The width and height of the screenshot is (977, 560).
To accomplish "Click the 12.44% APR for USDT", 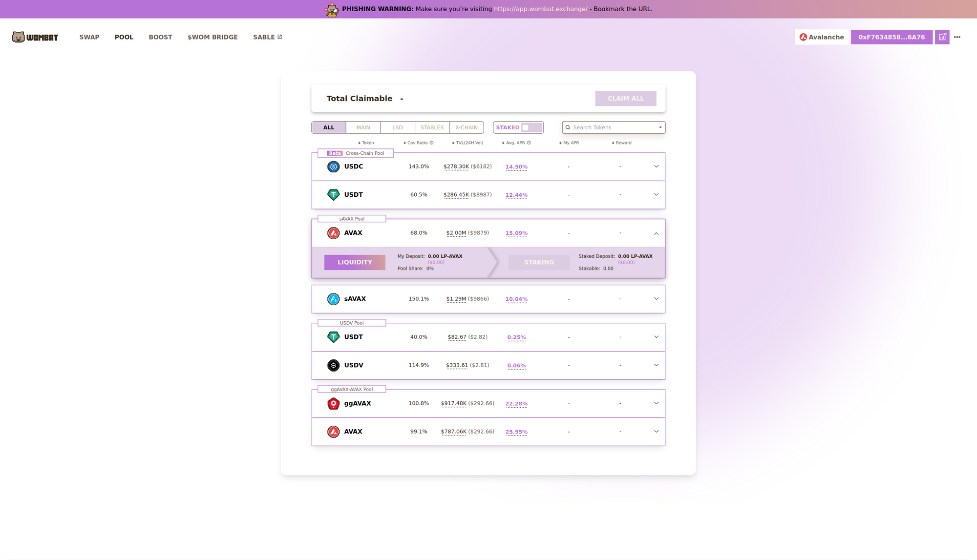I will tap(516, 195).
